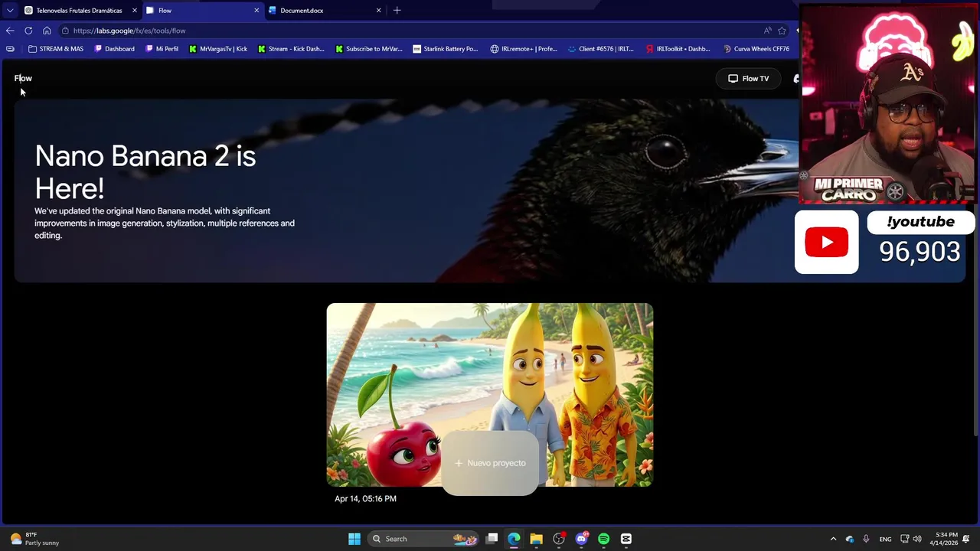The image size is (980, 551).
Task: Click the Flow logo text
Action: pos(23,78)
